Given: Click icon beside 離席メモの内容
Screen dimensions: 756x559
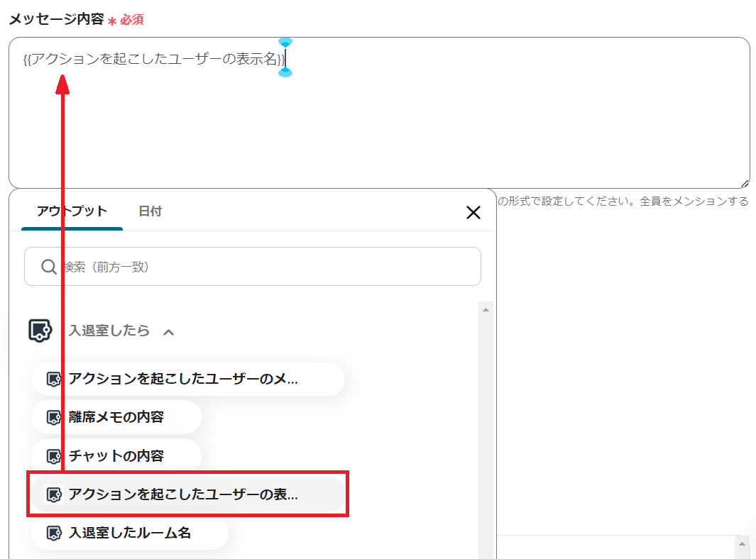Looking at the screenshot, I should [53, 417].
